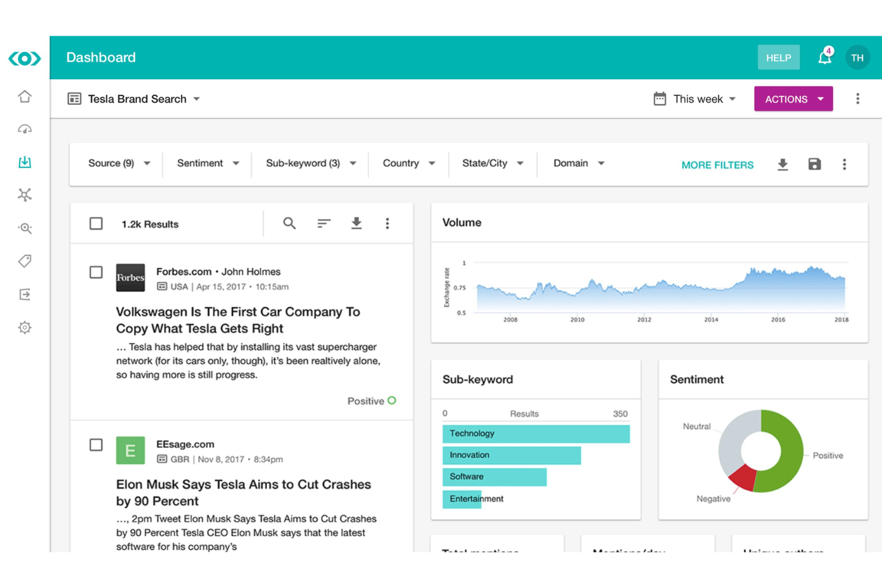
Task: Save the current filters with floppy icon
Action: pos(815,164)
